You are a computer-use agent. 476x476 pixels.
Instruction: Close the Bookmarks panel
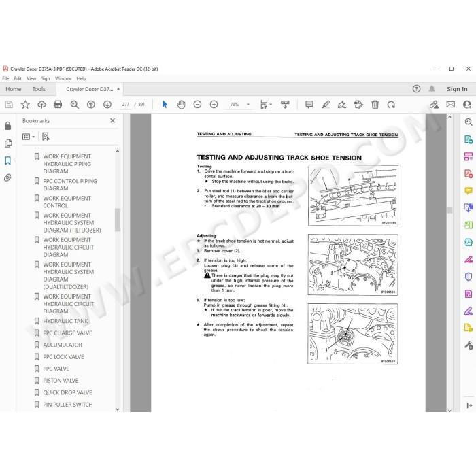[113, 120]
